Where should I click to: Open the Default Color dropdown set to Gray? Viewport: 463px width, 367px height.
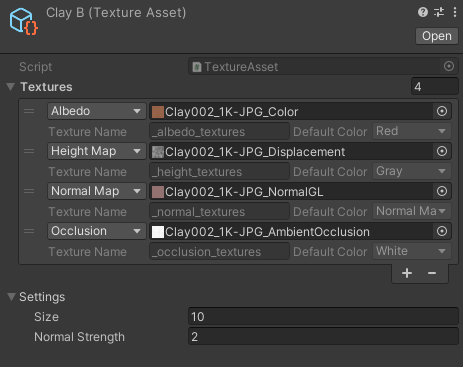pos(412,171)
